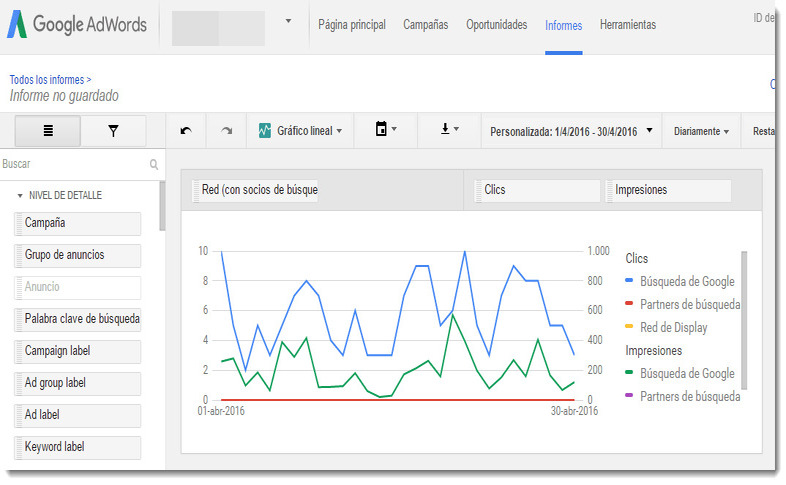
Task: Open the calendar schedule icon menu
Action: pyautogui.click(x=385, y=129)
